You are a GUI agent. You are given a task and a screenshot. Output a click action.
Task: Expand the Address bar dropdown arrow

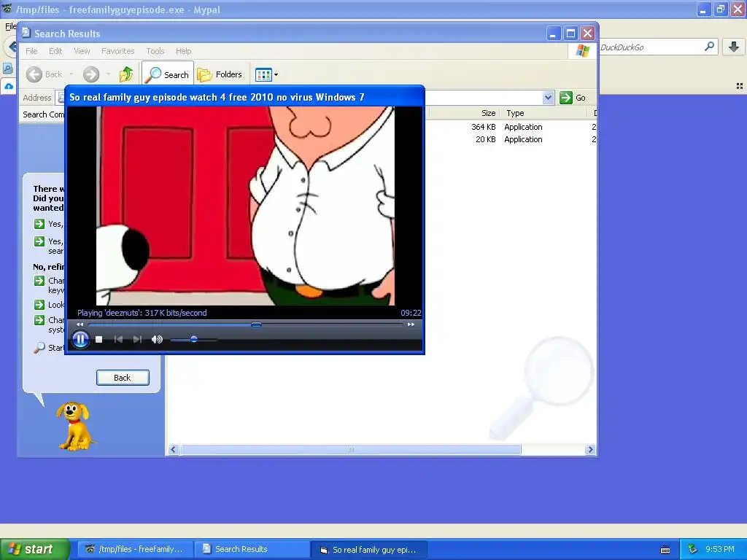tap(548, 98)
